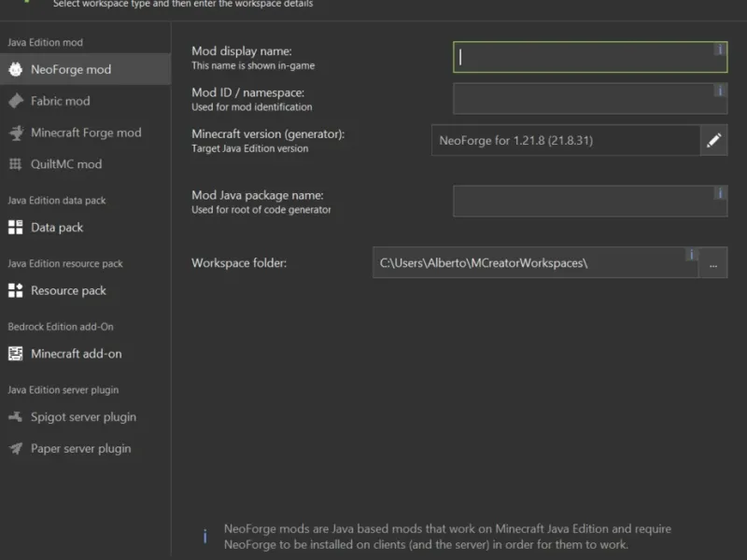Click 'Used for mod identification' hint
Viewport: 747px width, 560px height.
(x=251, y=107)
